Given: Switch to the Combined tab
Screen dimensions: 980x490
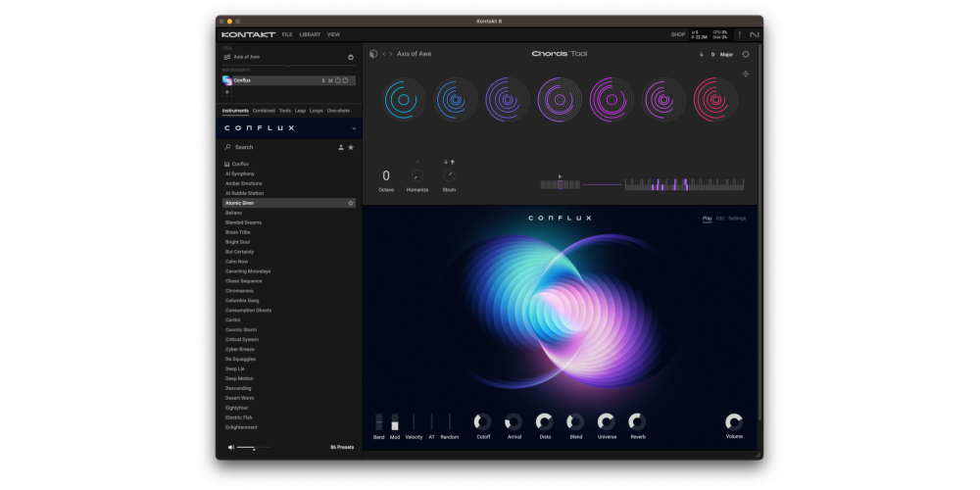Looking at the screenshot, I should point(264,111).
